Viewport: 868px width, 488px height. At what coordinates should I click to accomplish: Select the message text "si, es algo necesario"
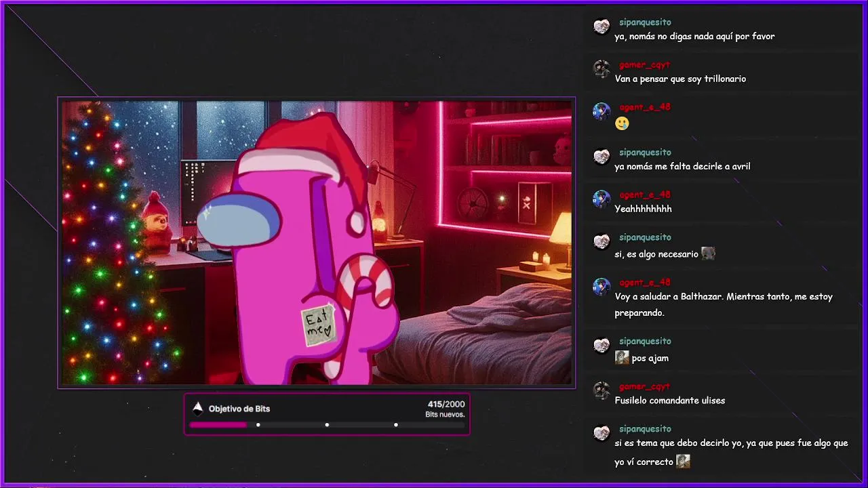pyautogui.click(x=656, y=254)
